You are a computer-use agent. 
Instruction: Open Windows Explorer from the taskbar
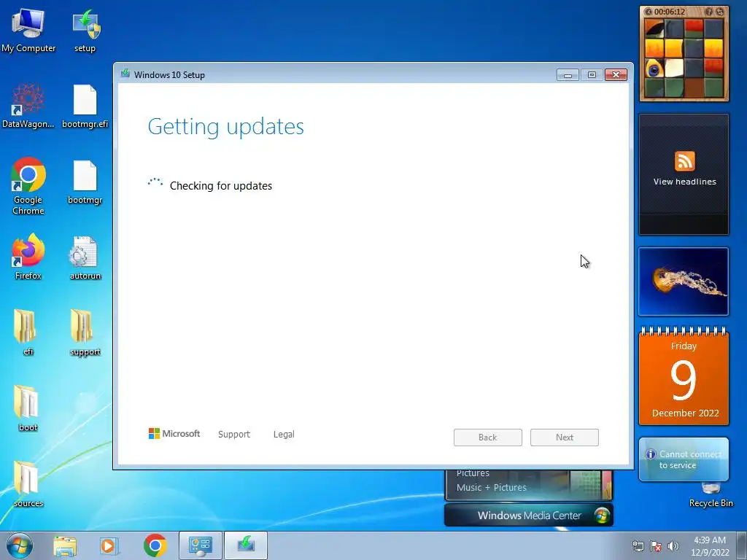65,545
